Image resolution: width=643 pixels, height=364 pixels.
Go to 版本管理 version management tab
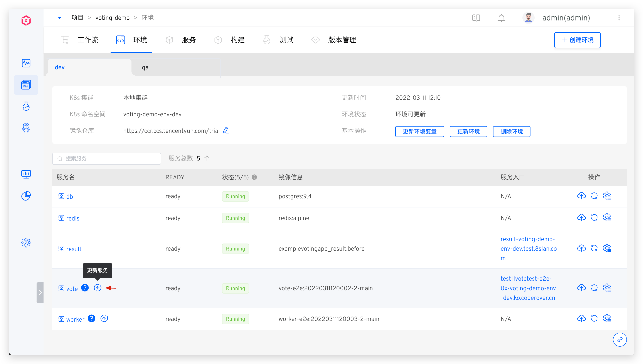click(342, 40)
